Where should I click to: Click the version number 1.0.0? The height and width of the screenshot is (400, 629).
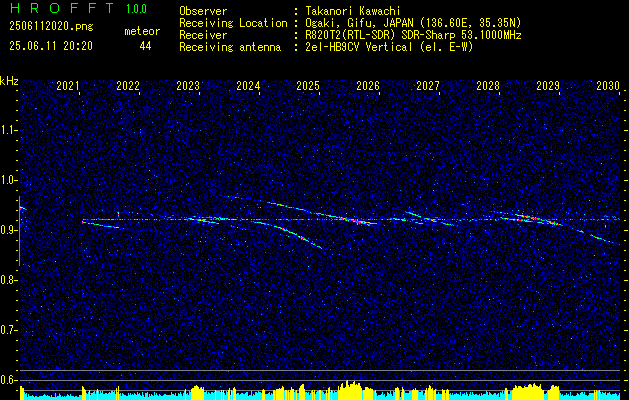136,9
